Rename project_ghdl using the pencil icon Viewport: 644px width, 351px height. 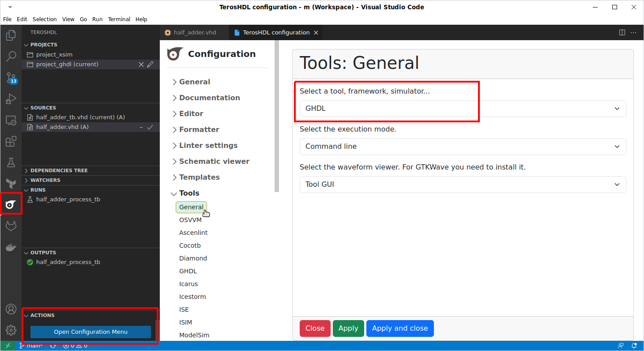[x=150, y=64]
